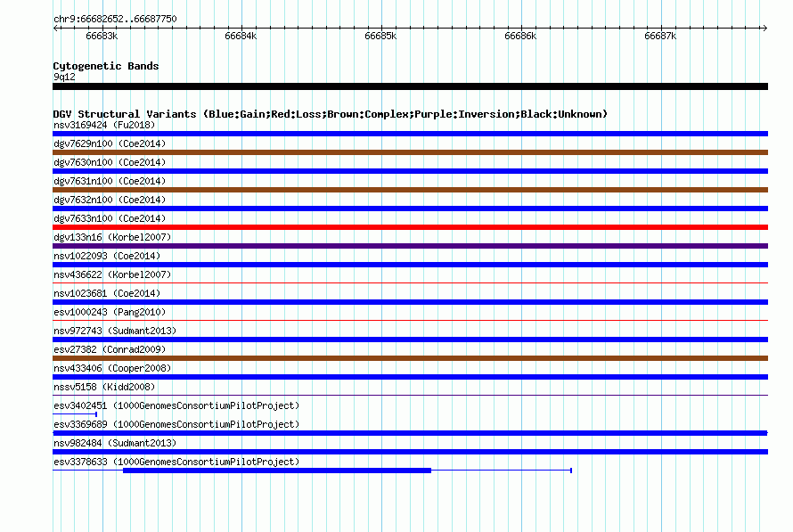Click the thin red line of esv1000243
Screen dimensions: 793x532
(410, 320)
